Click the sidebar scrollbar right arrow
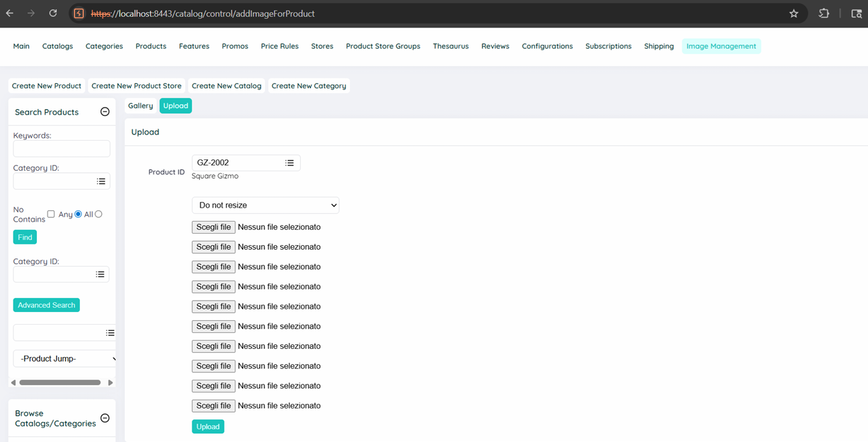 (x=111, y=382)
